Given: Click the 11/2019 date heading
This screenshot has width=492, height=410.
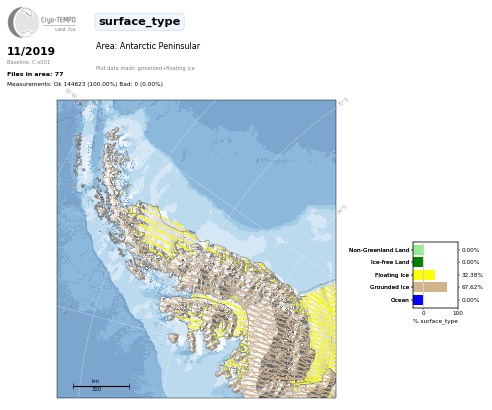Looking at the screenshot, I should tap(31, 51).
